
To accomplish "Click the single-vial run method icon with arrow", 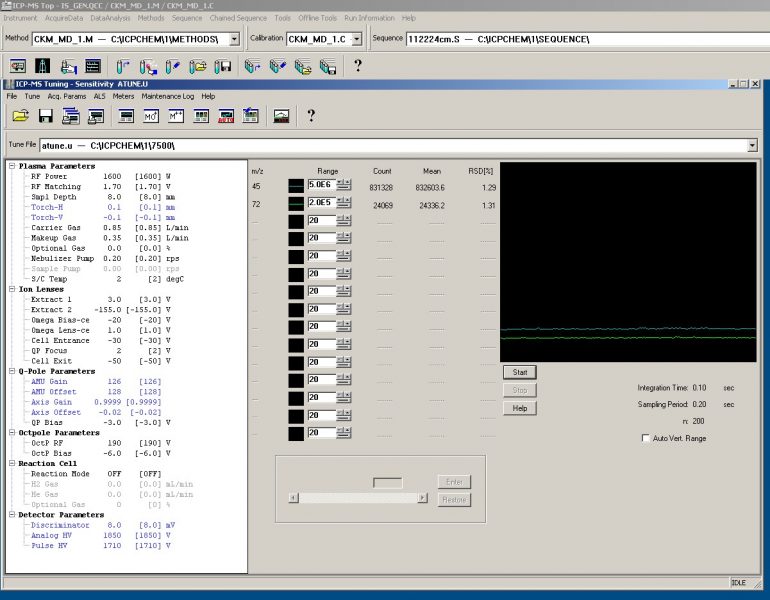I will point(123,66).
